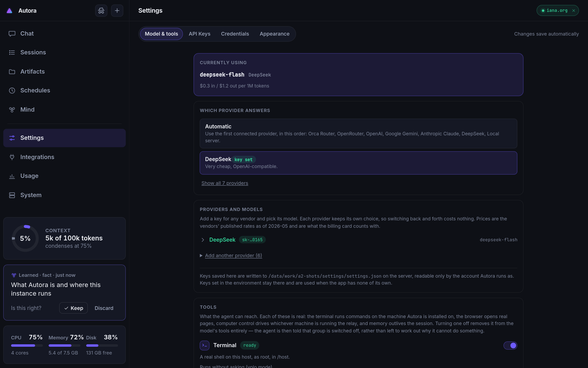Expand Add another provider (6) triangle
The image size is (588, 368).
point(201,255)
